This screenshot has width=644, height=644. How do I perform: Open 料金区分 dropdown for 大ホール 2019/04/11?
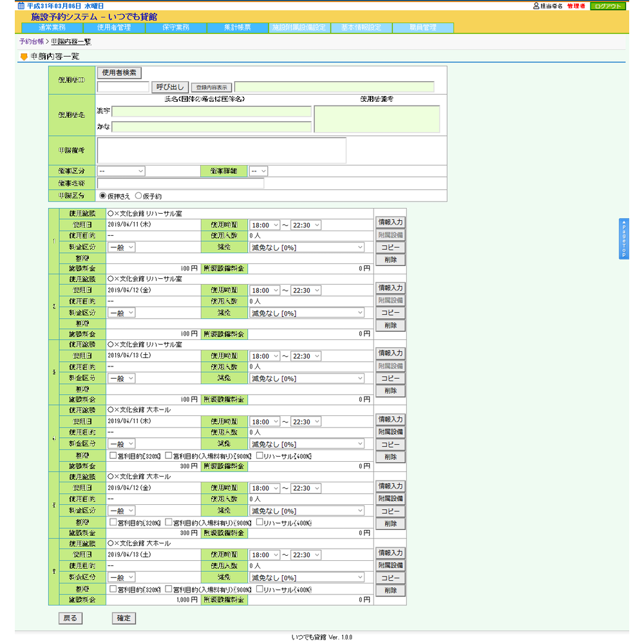coord(121,444)
